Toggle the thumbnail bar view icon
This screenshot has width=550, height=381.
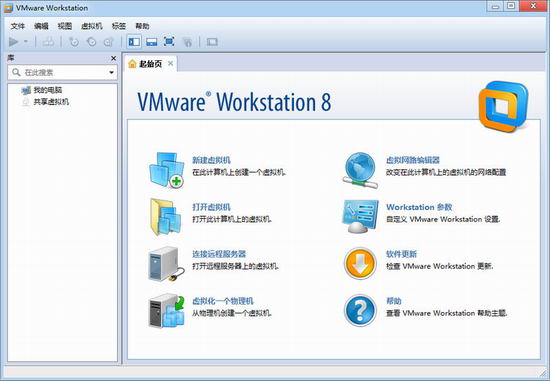[x=152, y=42]
